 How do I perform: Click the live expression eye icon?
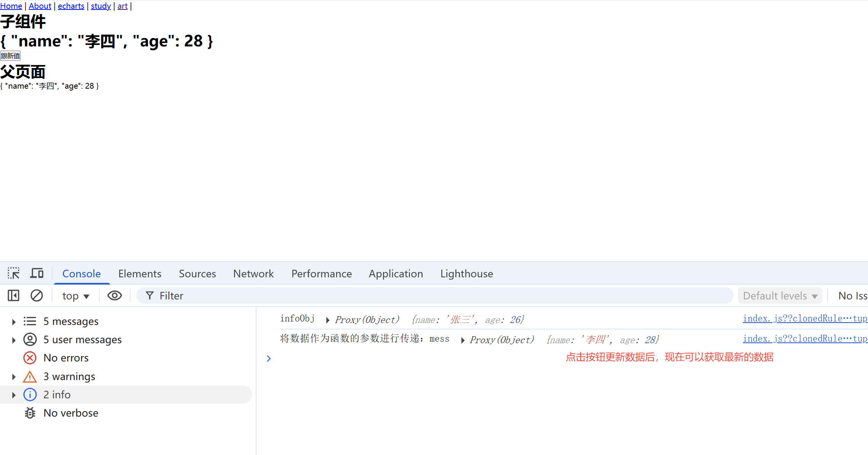[115, 296]
